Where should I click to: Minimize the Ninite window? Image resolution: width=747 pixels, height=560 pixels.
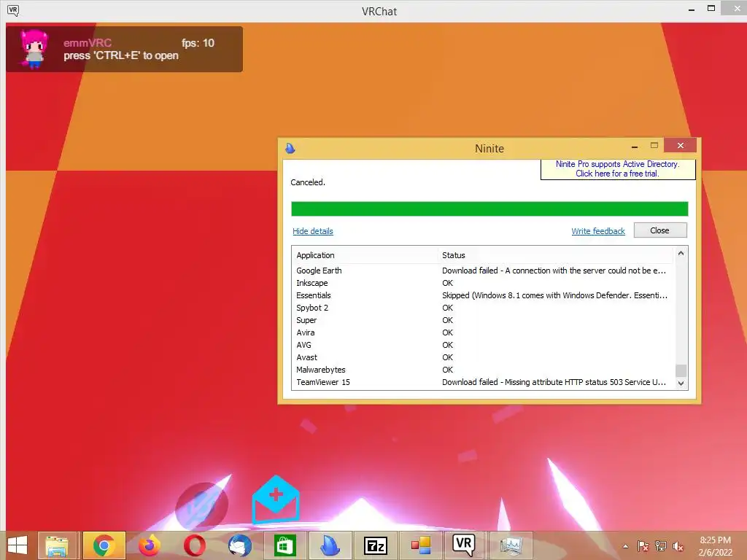click(635, 146)
